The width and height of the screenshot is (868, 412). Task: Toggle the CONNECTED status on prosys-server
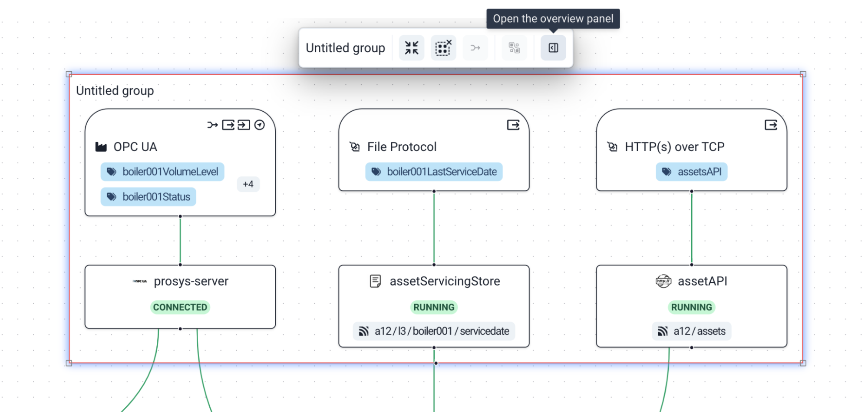[180, 307]
